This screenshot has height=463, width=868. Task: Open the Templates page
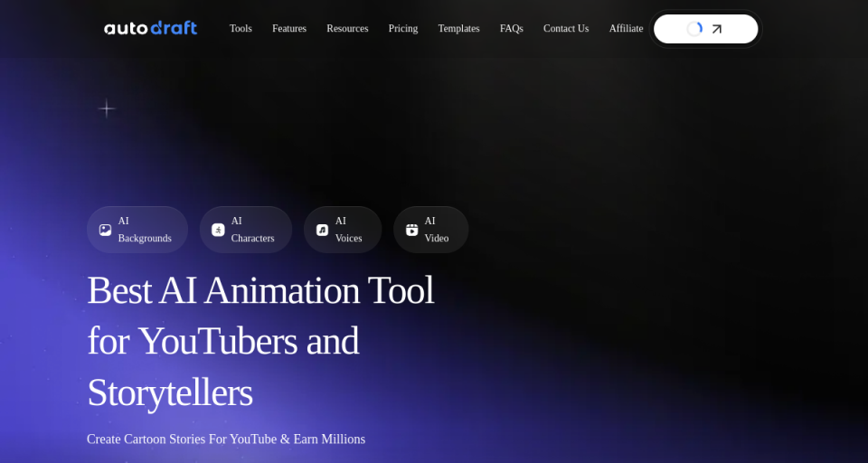[x=458, y=29]
